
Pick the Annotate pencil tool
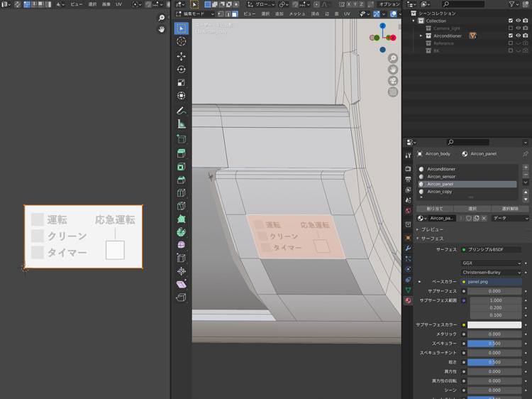click(181, 110)
